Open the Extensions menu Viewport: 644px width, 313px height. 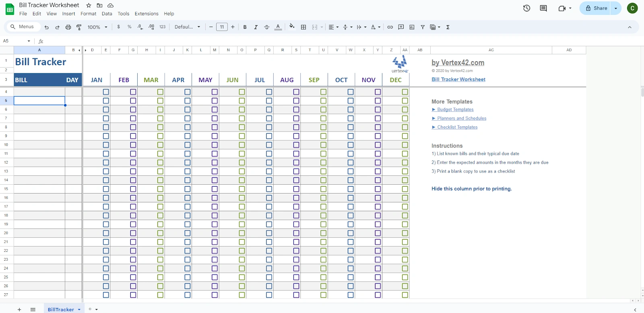pyautogui.click(x=147, y=14)
